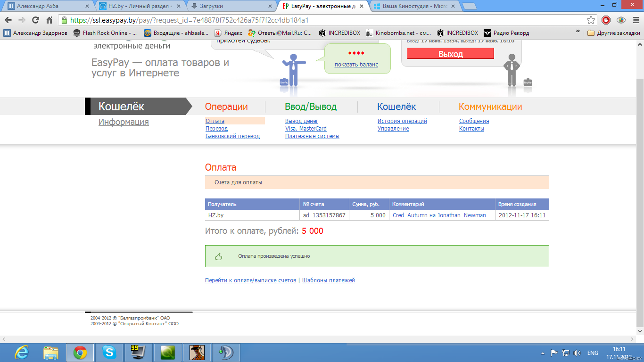Open the Сообщения link
644x362 pixels.
point(474,121)
